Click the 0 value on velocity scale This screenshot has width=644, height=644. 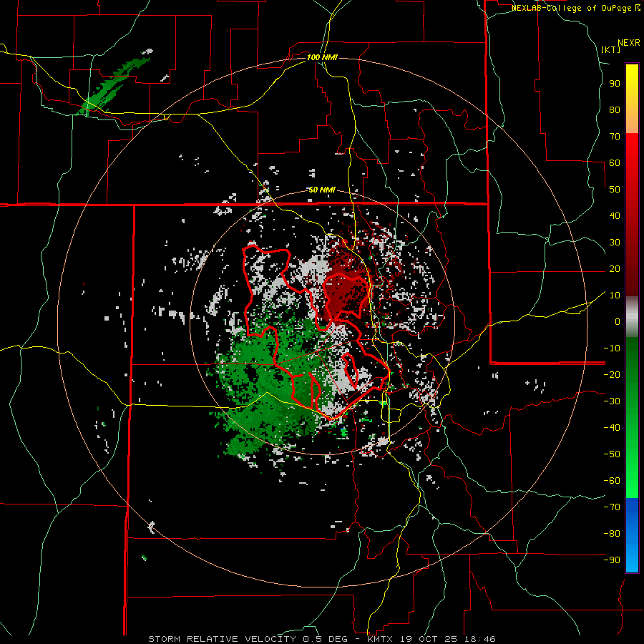[x=618, y=321]
